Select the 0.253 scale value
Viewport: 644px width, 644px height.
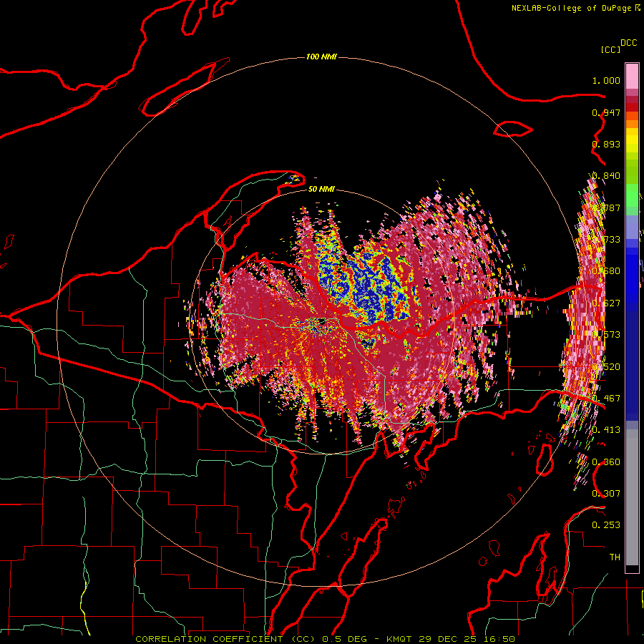click(606, 525)
